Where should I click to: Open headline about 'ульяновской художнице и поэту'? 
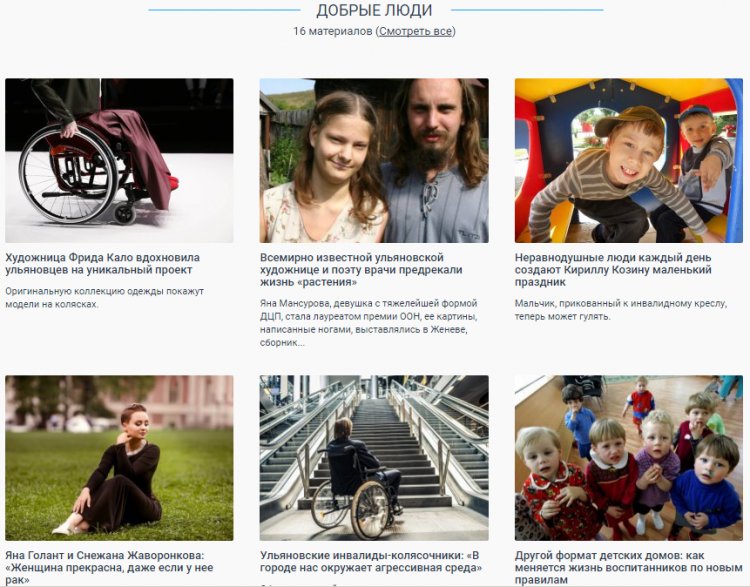(x=361, y=270)
